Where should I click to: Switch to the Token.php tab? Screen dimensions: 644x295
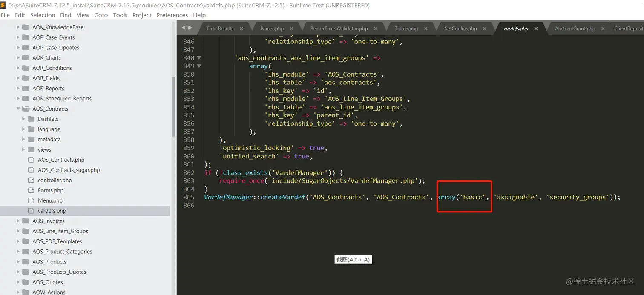point(406,29)
